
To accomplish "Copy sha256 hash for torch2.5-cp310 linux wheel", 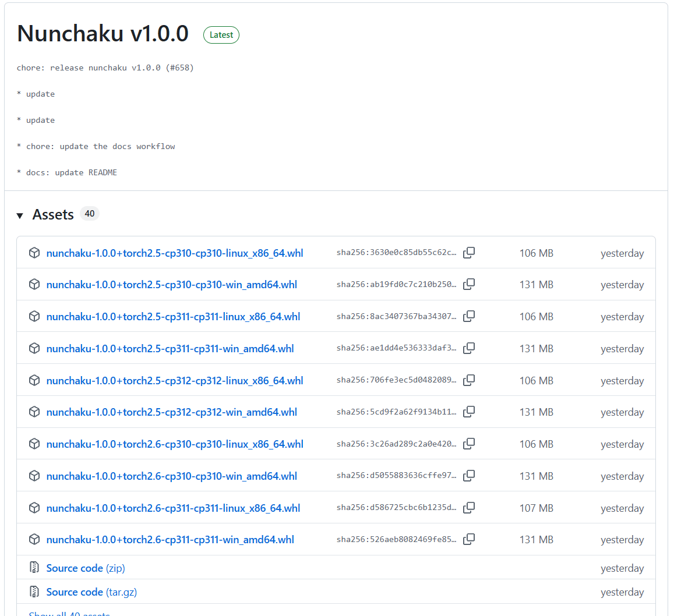I will point(469,253).
